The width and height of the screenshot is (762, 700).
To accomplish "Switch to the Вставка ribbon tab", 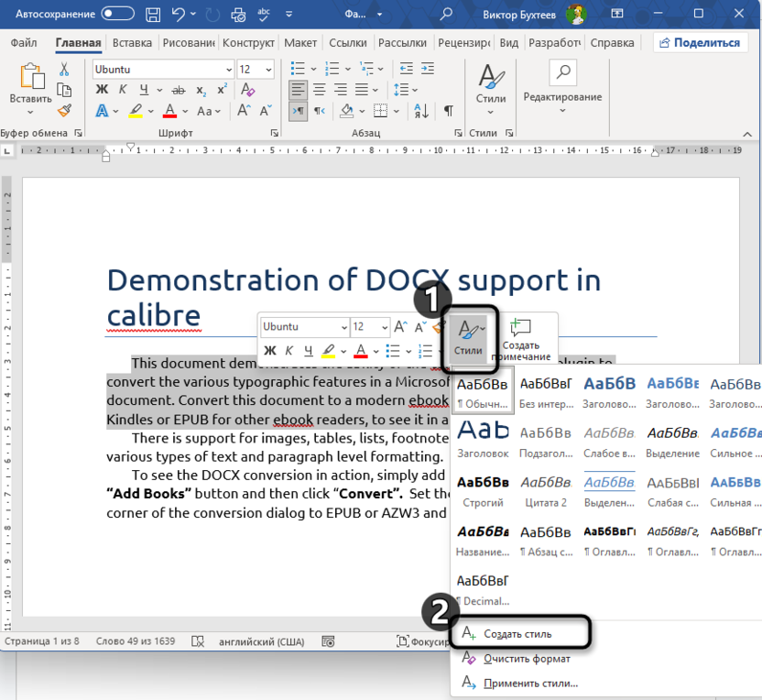I will coord(132,42).
